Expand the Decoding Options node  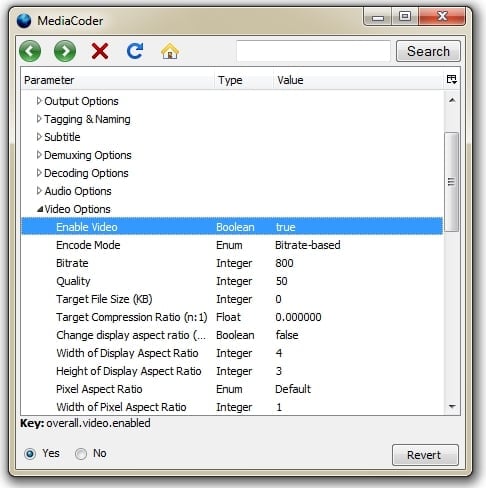click(x=39, y=173)
